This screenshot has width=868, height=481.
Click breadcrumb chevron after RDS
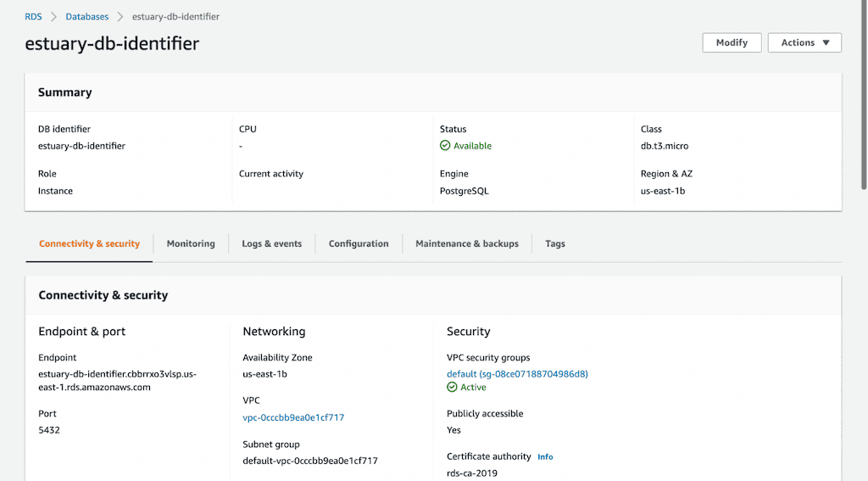tap(53, 17)
